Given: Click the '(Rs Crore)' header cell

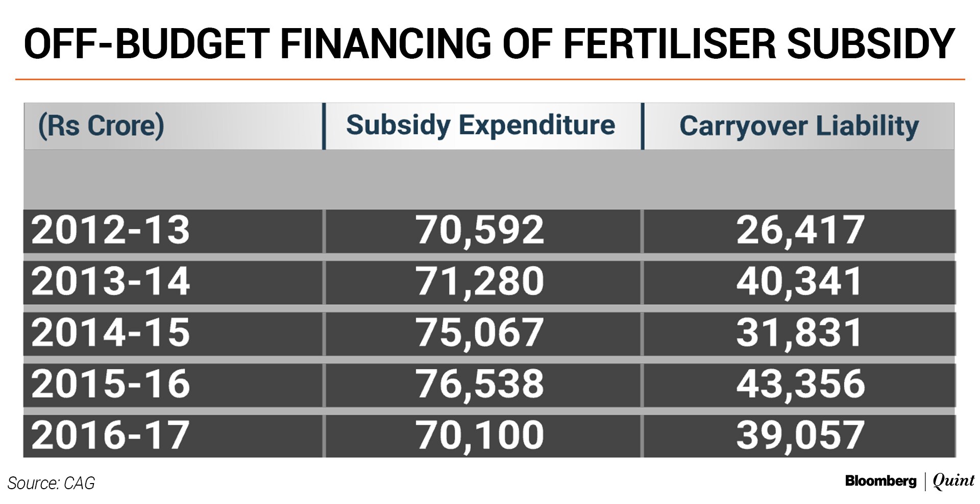Looking at the screenshot, I should click(x=101, y=126).
